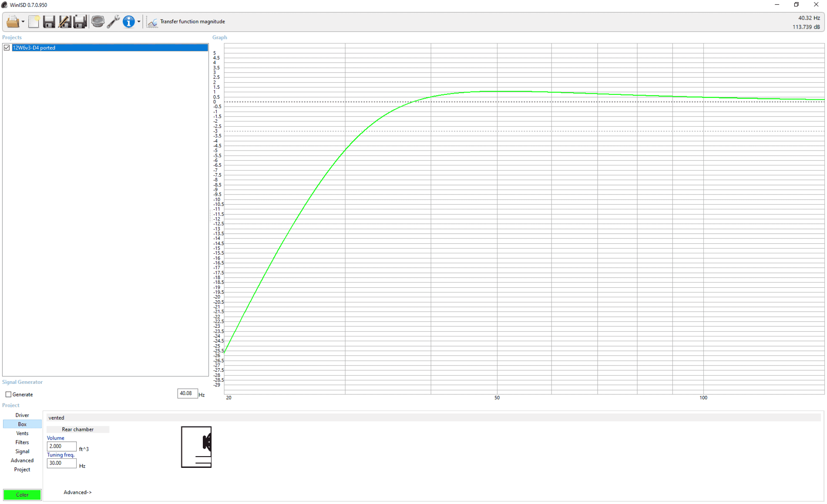The height and width of the screenshot is (504, 827).
Task: Click the blue info icon
Action: 128,21
